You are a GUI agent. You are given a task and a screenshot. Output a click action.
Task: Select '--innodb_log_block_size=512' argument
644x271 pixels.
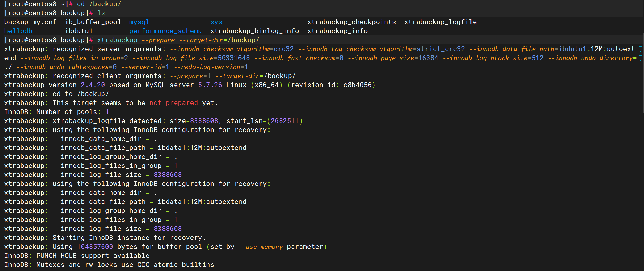click(493, 58)
